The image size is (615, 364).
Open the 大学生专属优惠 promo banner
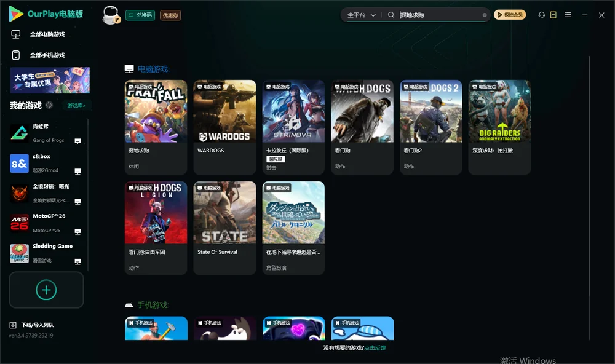pos(50,80)
